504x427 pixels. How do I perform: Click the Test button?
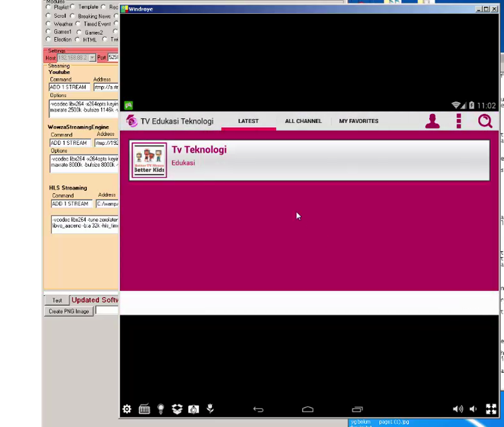pyautogui.click(x=57, y=300)
